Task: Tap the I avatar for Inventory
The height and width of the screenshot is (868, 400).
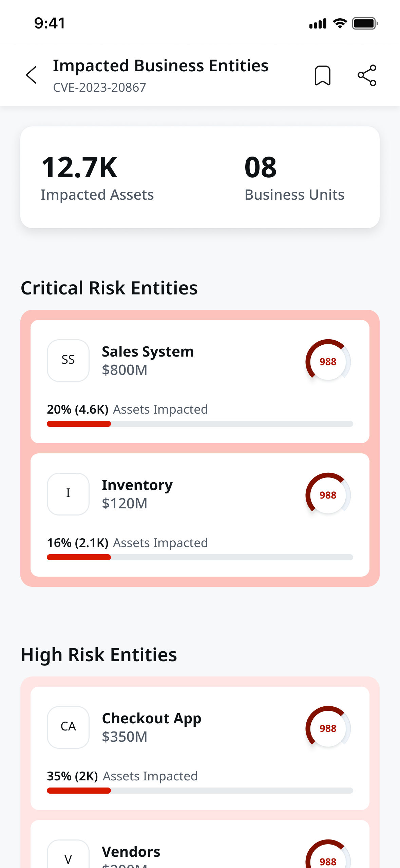Action: click(68, 493)
